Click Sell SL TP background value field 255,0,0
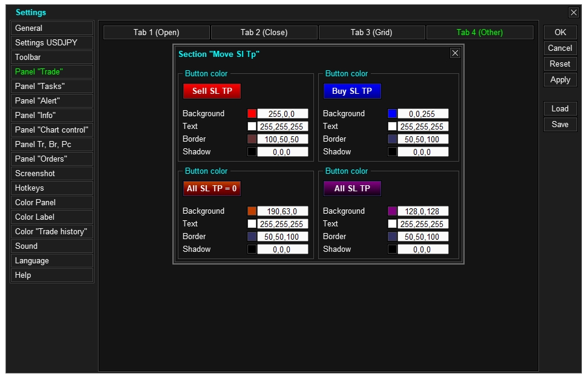588x385 pixels. pos(283,114)
